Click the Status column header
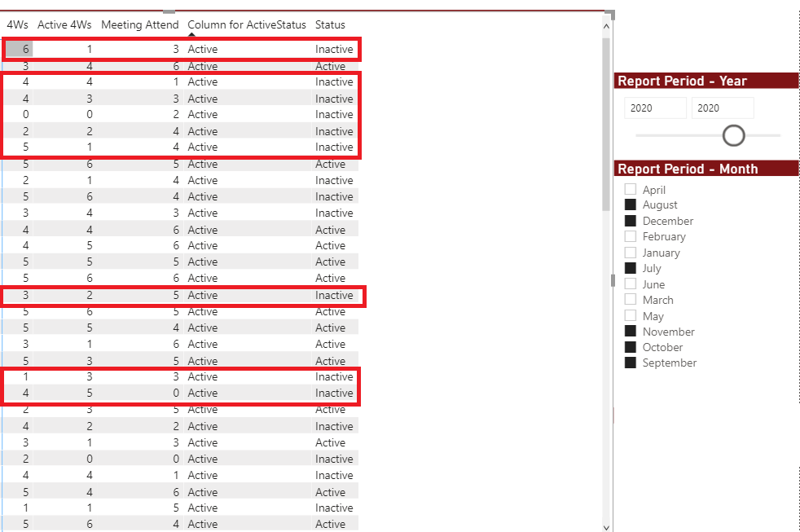The image size is (800, 532). [x=330, y=24]
